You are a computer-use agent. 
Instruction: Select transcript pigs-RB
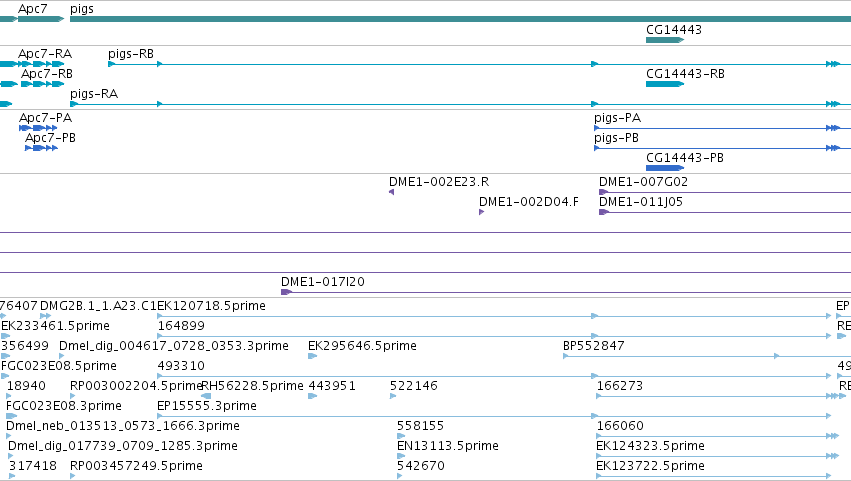131,54
